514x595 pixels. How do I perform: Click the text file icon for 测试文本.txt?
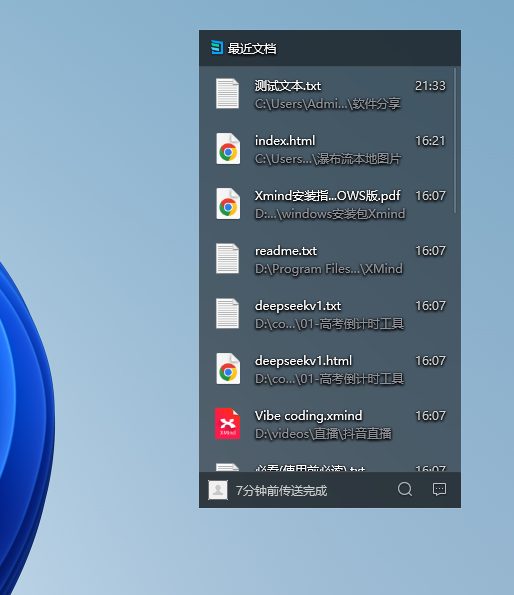(227, 93)
